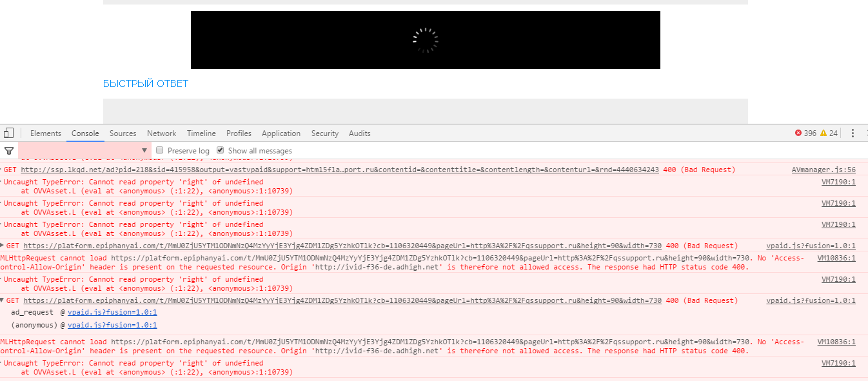Open the ssp.lkqd.net request URL

click(x=340, y=170)
